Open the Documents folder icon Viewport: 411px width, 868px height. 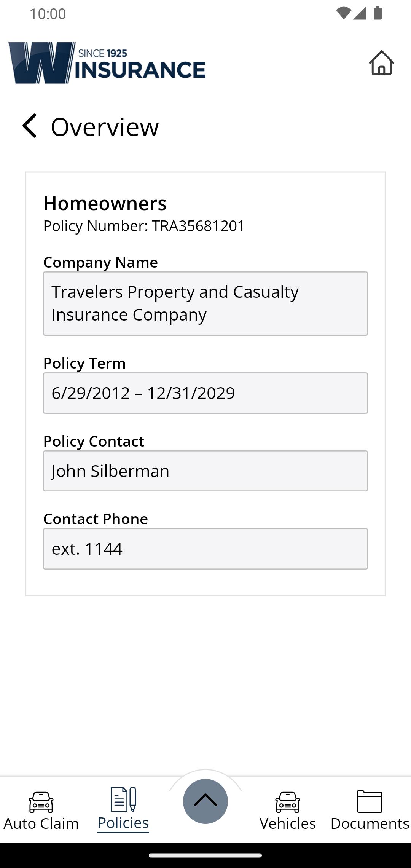coord(370,801)
